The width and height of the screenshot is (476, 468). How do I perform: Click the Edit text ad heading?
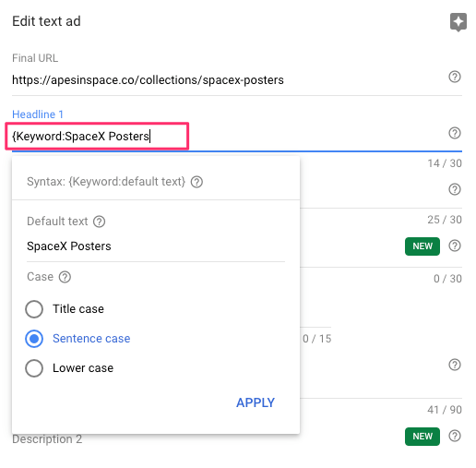tap(46, 21)
